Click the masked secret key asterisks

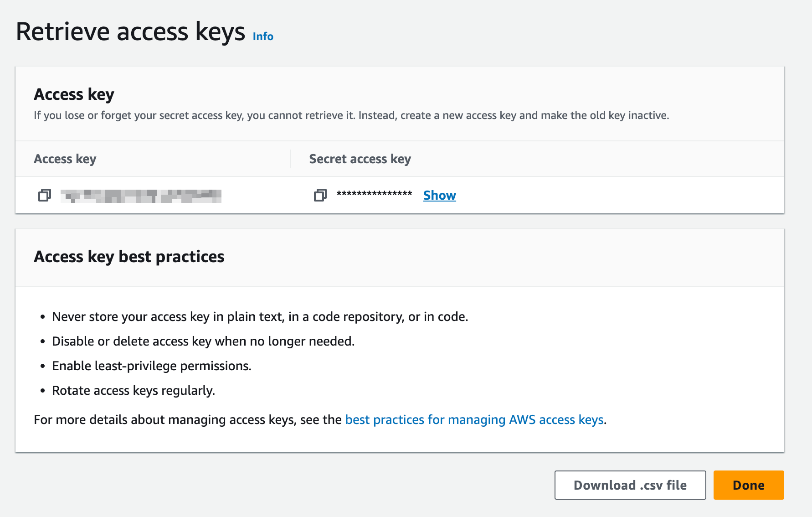(x=374, y=194)
